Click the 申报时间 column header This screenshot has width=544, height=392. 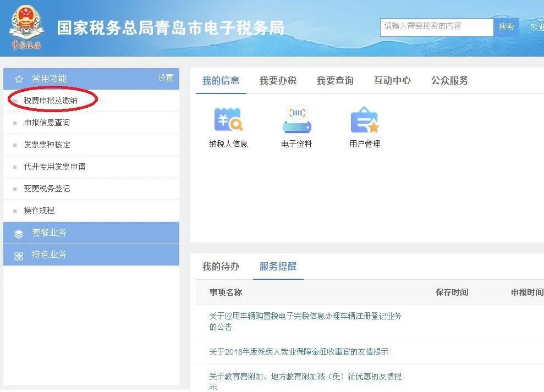click(527, 292)
